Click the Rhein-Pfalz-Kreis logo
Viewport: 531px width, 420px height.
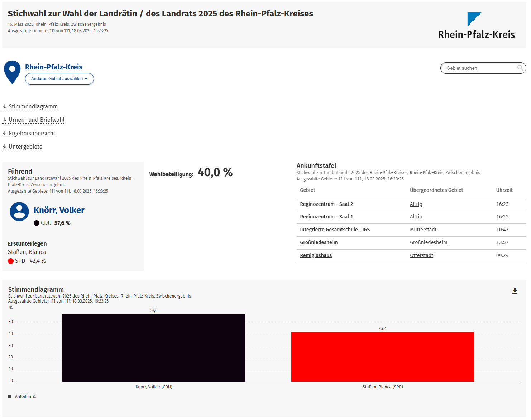[x=476, y=25]
